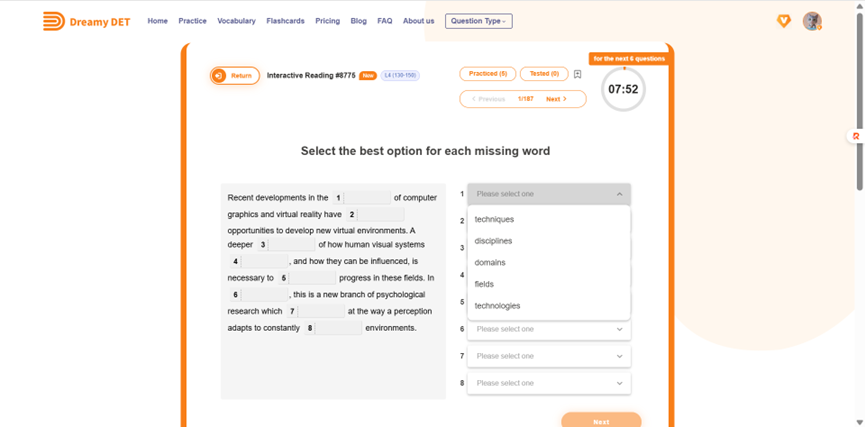Image resolution: width=865 pixels, height=427 pixels.
Task: Click the red floating side widget icon
Action: (856, 136)
